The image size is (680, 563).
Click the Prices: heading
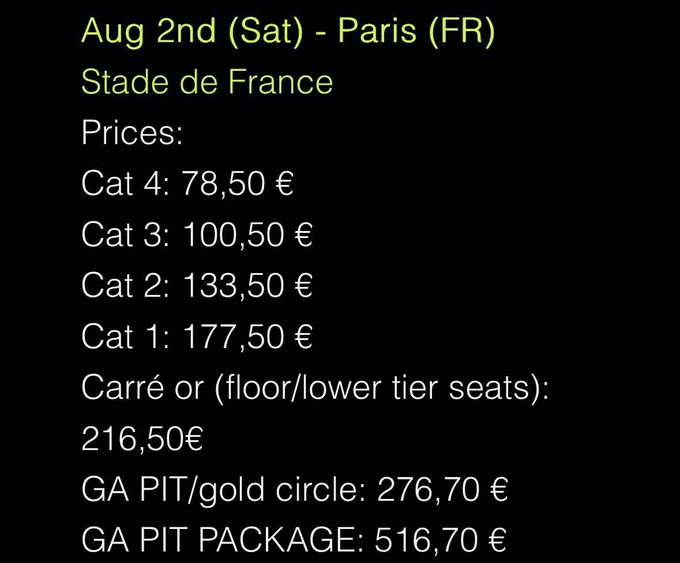pyautogui.click(x=132, y=133)
